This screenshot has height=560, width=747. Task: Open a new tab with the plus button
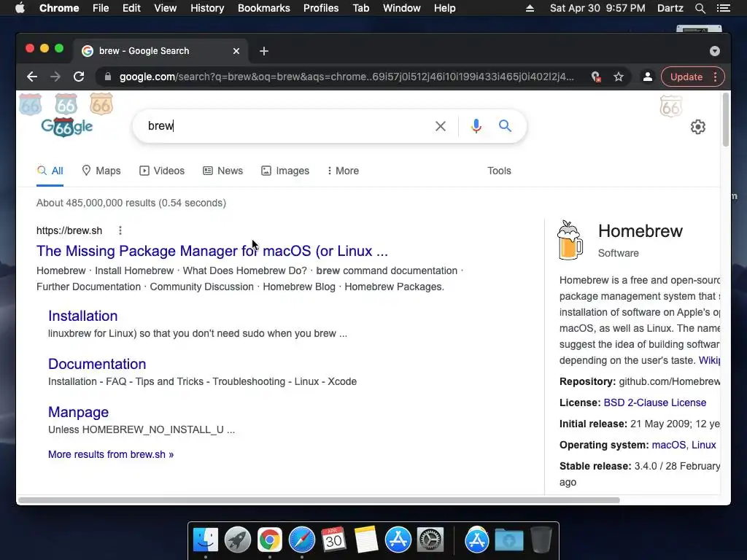pos(264,51)
